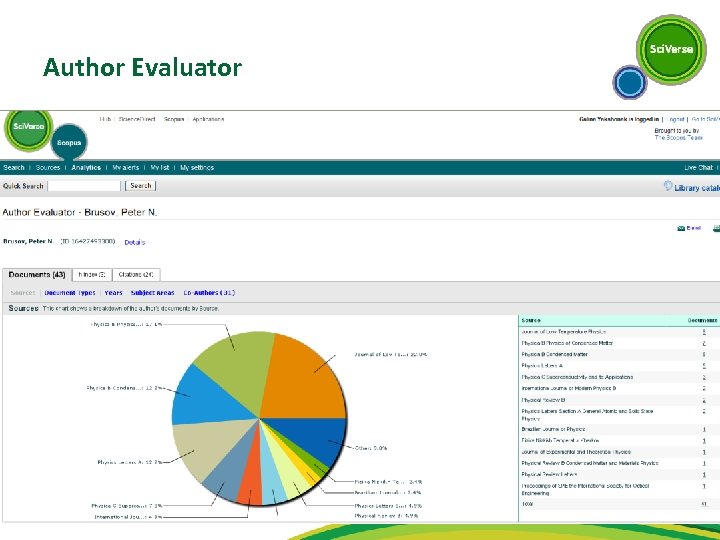Click the Logout link
This screenshot has width=720, height=540.
coord(676,119)
